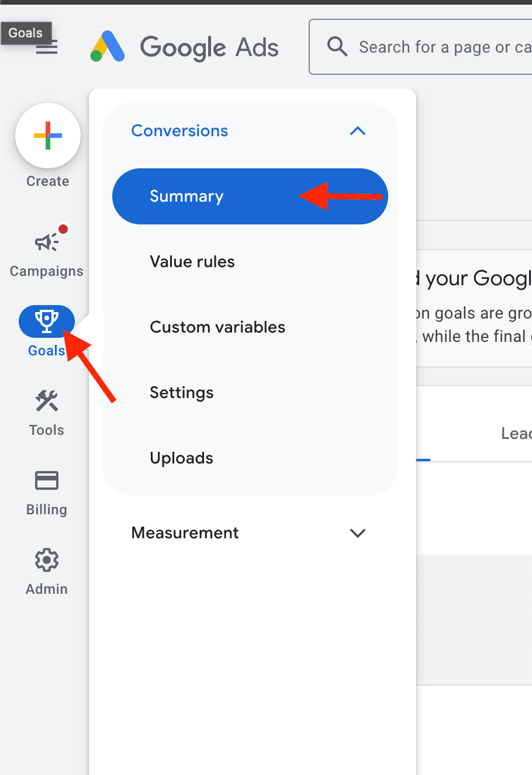
Task: Click the Create plus button
Action: click(48, 136)
